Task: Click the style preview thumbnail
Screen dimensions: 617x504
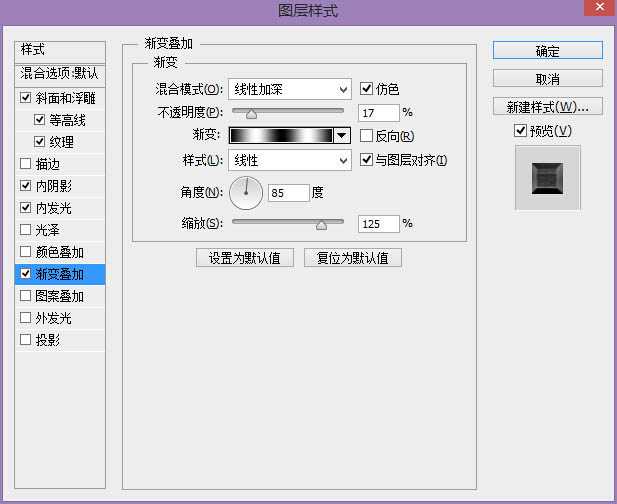Action: click(547, 178)
